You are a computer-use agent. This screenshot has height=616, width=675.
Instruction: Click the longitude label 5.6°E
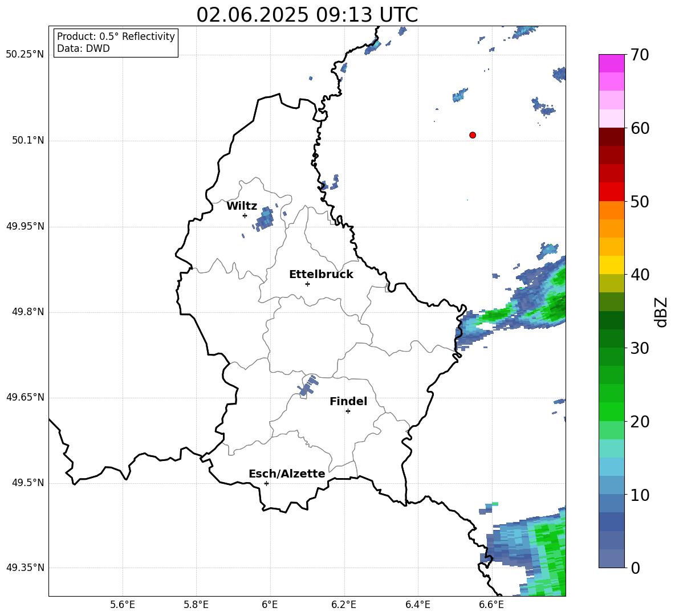pyautogui.click(x=123, y=605)
